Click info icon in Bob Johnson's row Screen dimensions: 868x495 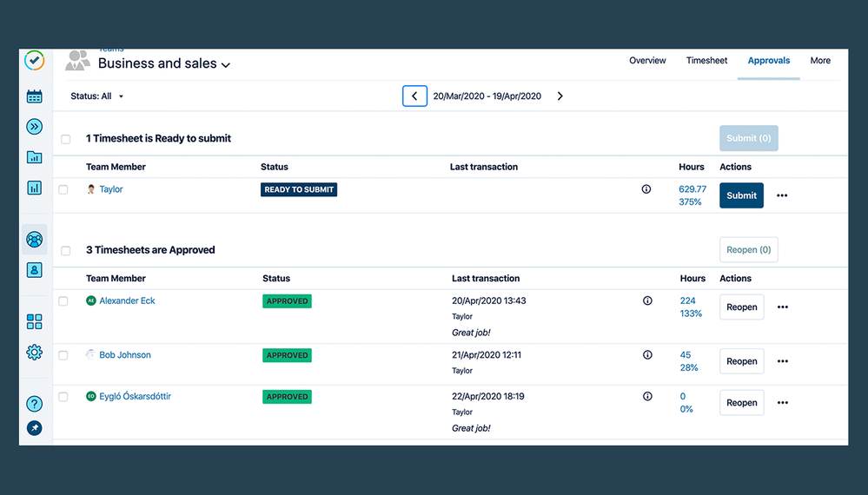click(647, 355)
